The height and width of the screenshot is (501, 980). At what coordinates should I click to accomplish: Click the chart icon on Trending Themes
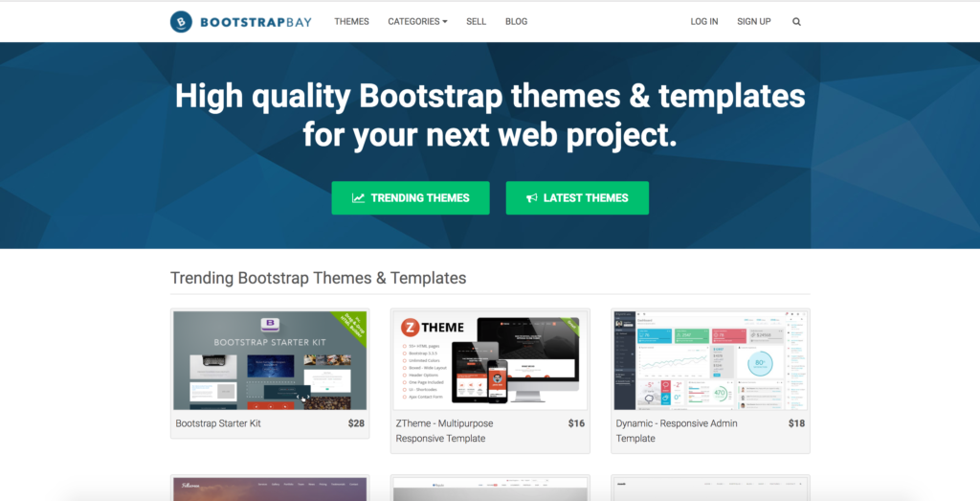tap(358, 198)
